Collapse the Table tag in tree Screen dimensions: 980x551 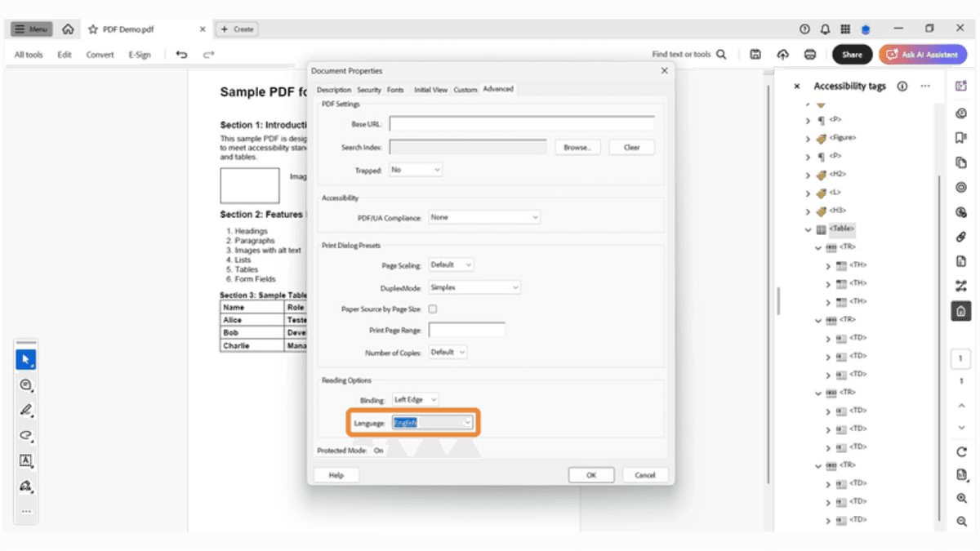tap(808, 230)
